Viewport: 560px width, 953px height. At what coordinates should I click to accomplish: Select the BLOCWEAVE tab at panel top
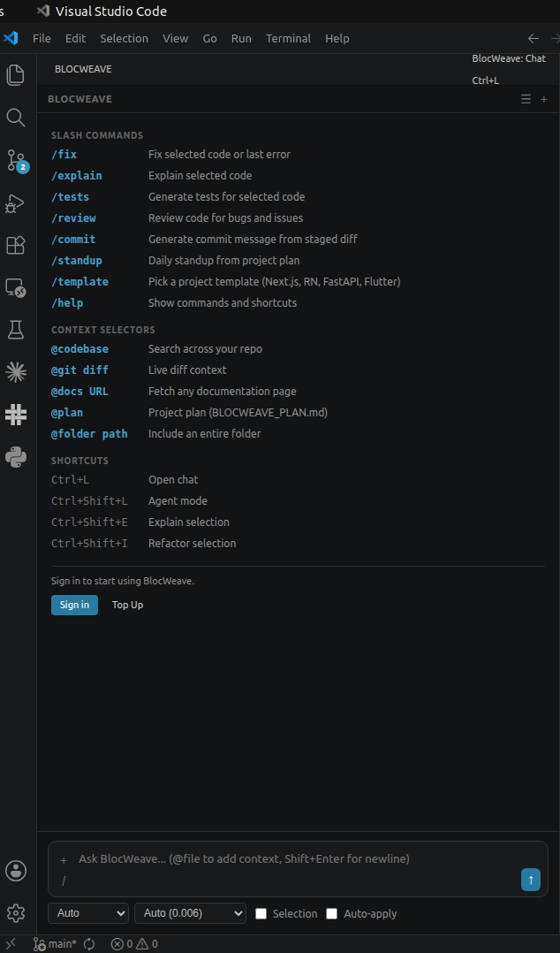click(83, 69)
